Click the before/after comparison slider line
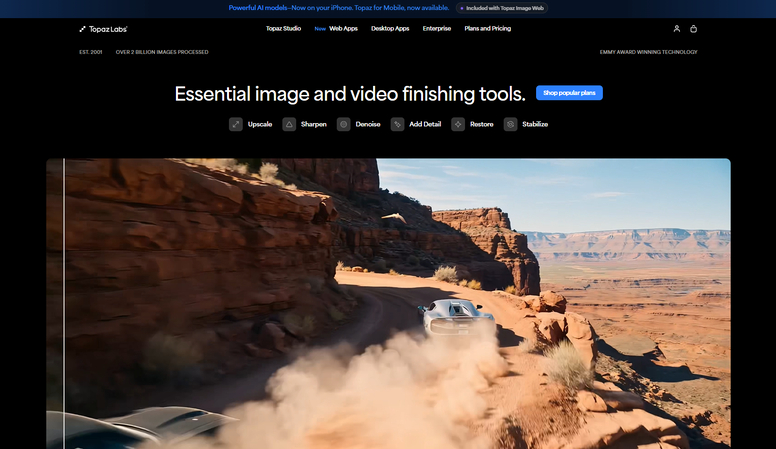The image size is (776, 449). coord(64,303)
